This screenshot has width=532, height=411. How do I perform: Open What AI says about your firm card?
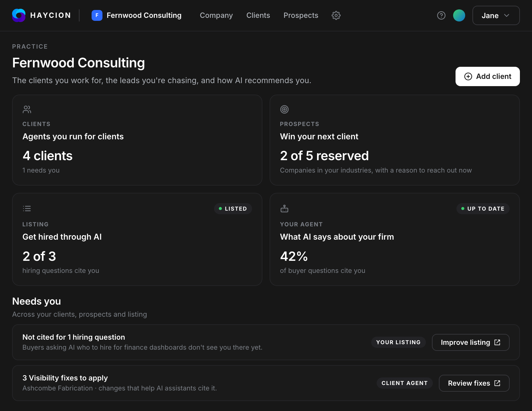395,239
